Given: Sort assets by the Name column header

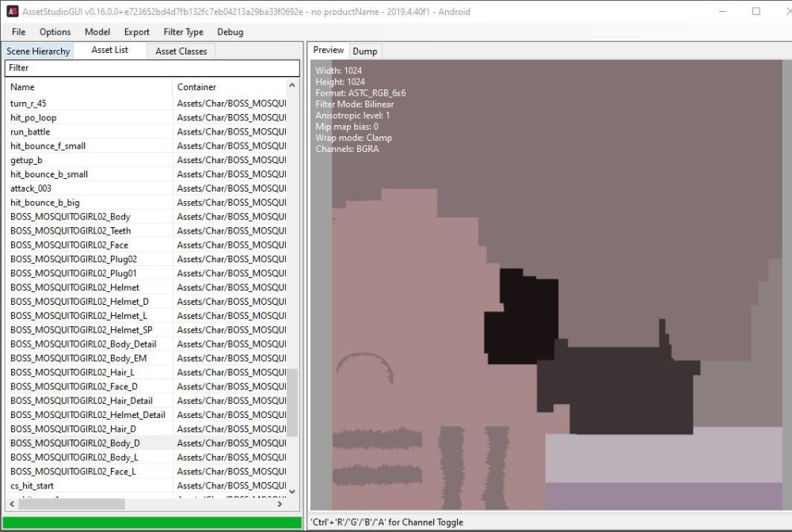Looking at the screenshot, I should (x=22, y=86).
